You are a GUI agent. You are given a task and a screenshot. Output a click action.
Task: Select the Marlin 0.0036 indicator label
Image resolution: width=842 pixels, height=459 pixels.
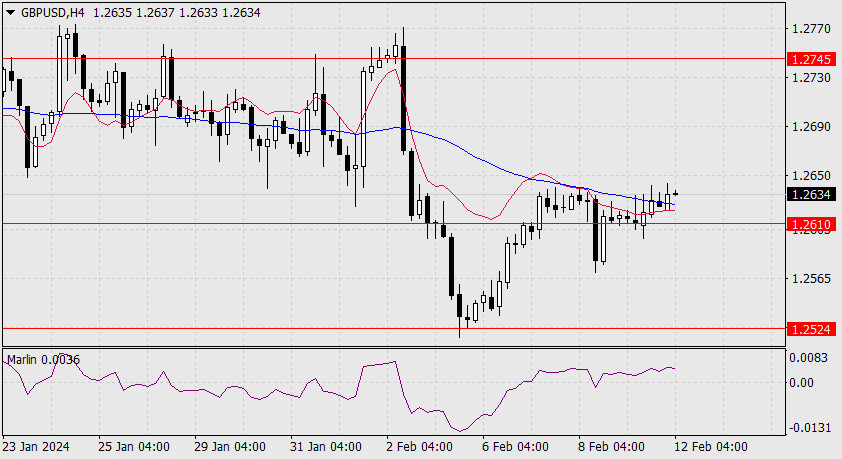43,360
